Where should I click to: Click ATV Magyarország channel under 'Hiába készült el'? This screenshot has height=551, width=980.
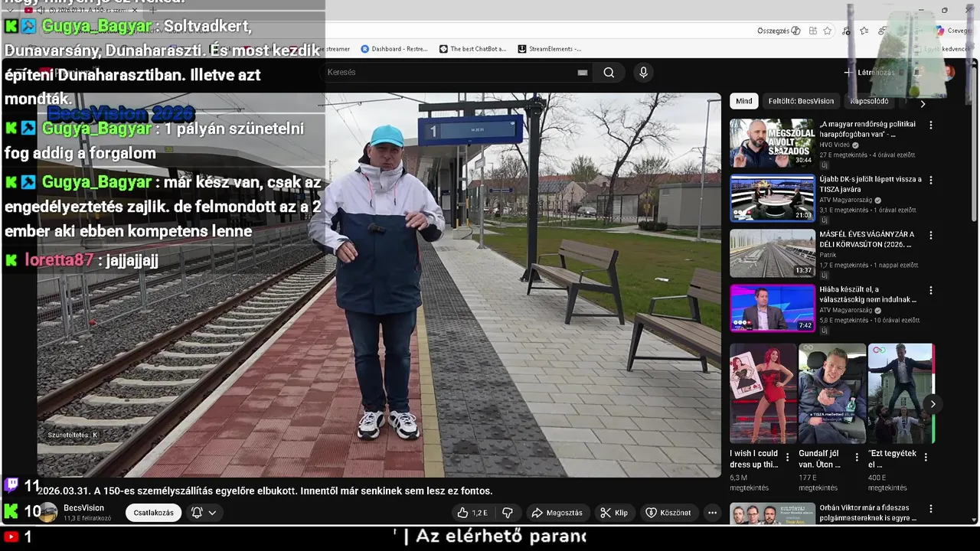coord(846,310)
